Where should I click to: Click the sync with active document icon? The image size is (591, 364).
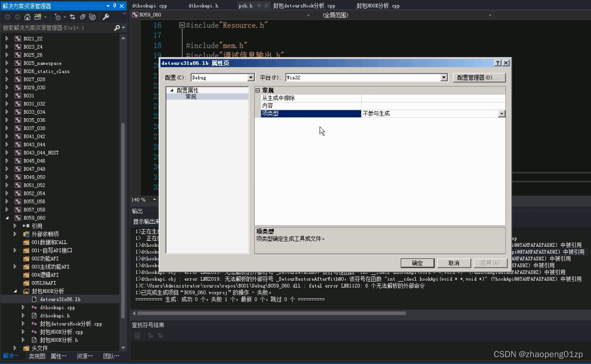72,17
